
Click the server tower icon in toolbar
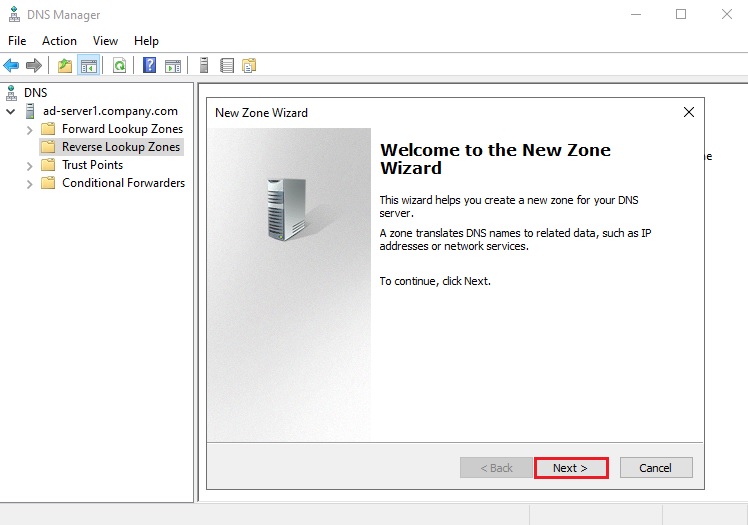[204, 66]
